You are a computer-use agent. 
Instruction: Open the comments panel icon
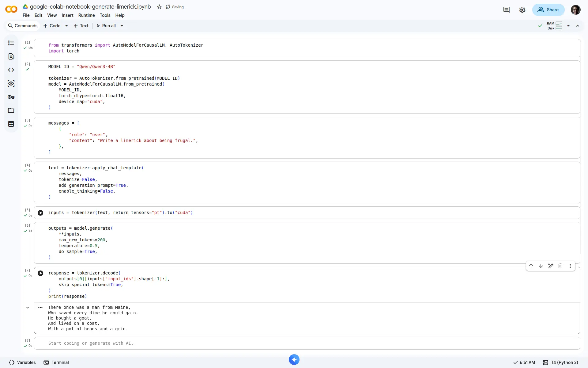(x=506, y=10)
